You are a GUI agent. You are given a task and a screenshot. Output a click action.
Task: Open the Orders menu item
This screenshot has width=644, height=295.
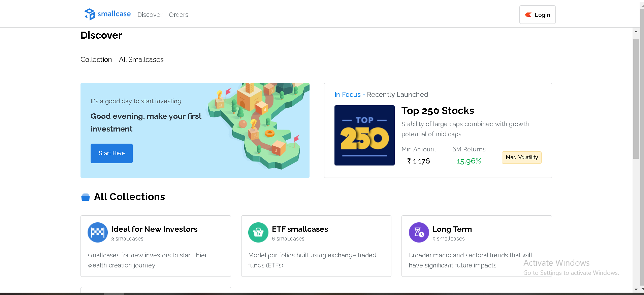pyautogui.click(x=179, y=14)
